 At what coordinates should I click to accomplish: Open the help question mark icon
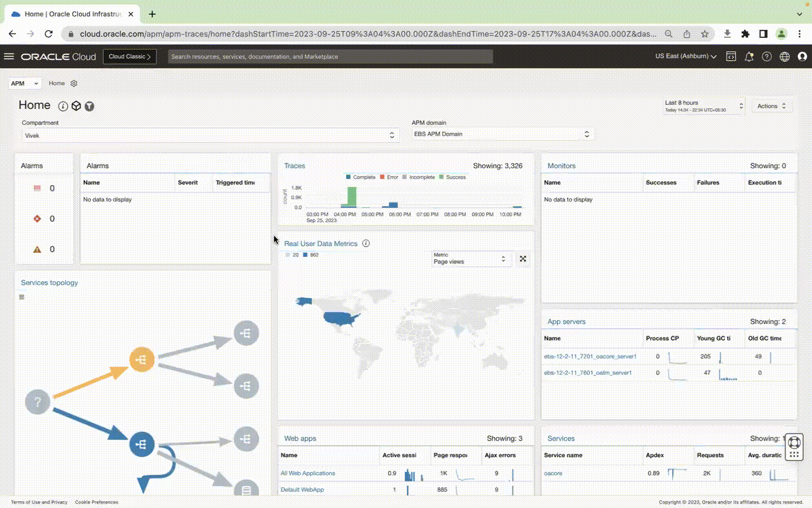[x=766, y=56]
